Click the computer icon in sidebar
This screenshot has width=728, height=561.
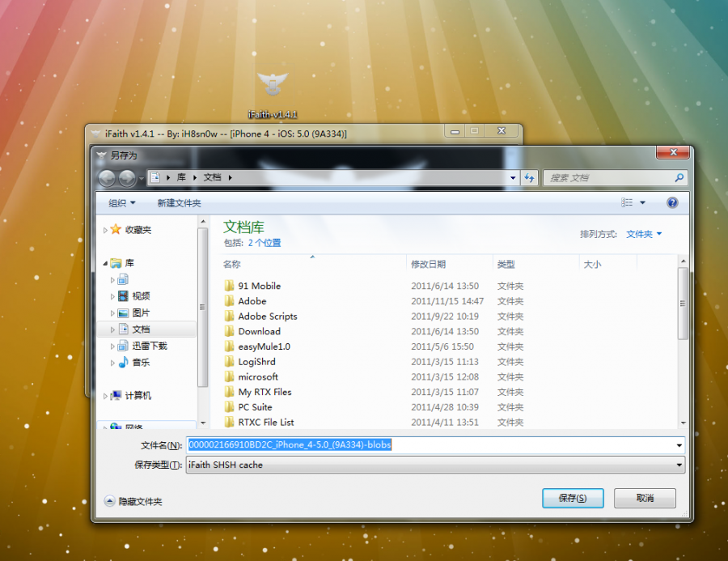(x=116, y=395)
